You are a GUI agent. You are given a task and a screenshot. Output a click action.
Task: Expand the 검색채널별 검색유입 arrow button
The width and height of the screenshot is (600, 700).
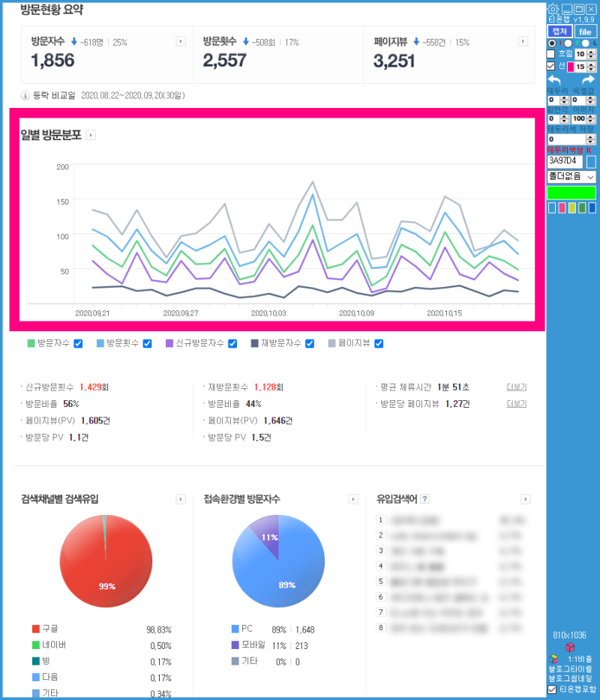point(181,499)
